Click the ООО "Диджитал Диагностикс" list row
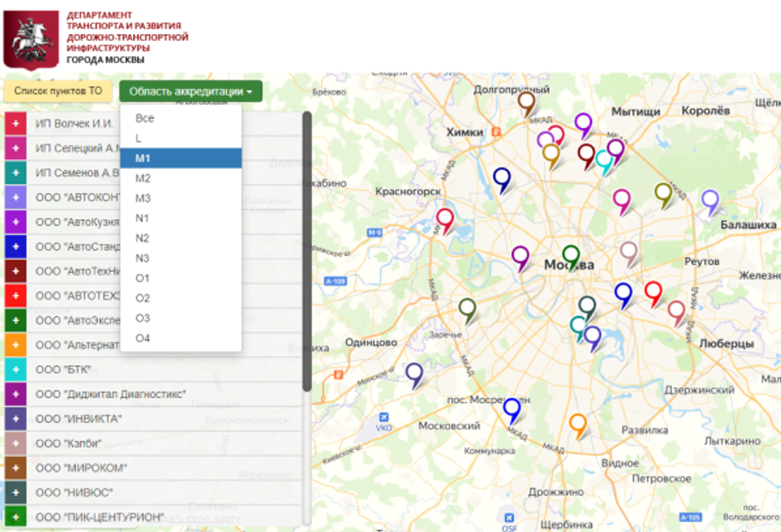Viewport: 781px width, 532px height. point(154,394)
